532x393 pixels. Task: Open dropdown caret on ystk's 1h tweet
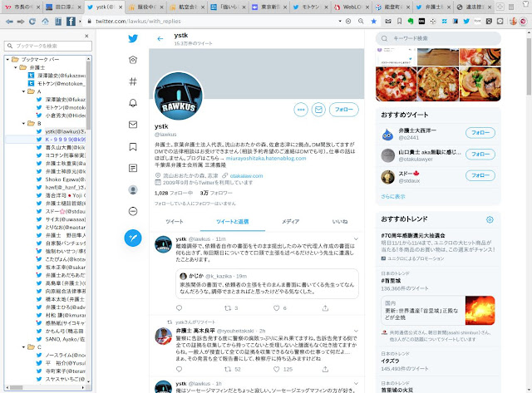(x=356, y=384)
